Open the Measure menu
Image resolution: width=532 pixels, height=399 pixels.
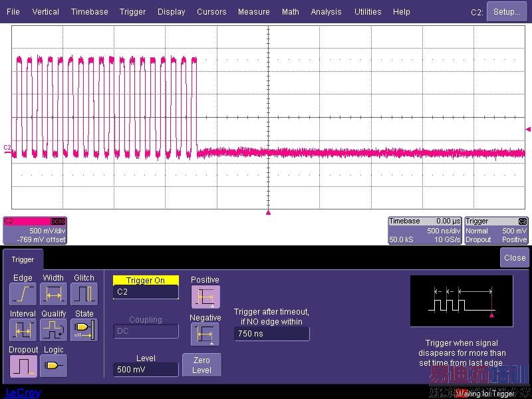[253, 12]
